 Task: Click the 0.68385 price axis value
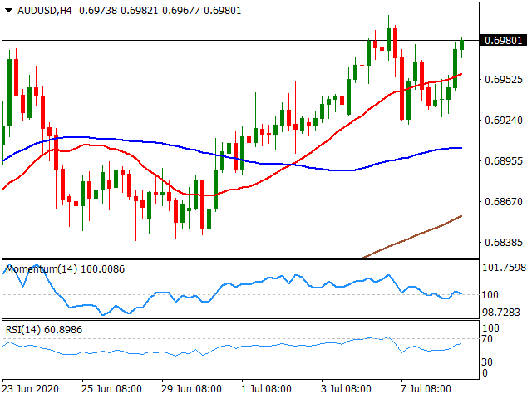(x=504, y=242)
